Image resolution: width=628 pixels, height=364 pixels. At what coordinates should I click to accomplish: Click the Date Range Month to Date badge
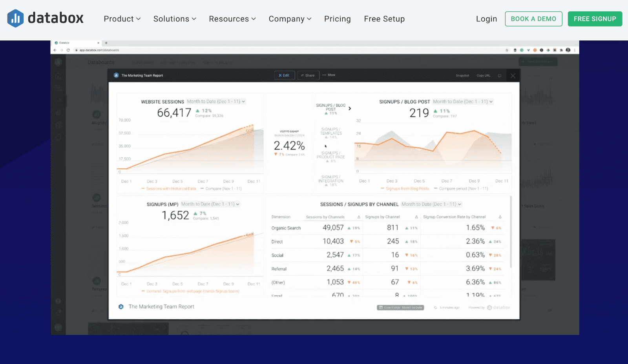[400, 308]
